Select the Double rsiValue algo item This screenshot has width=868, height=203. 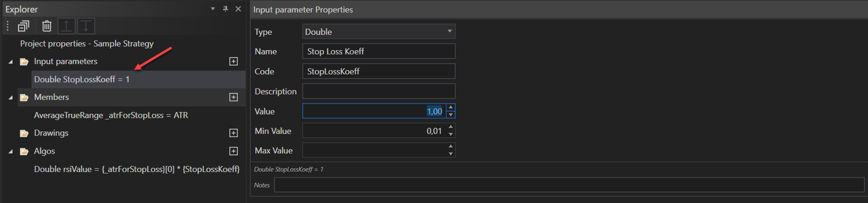(136, 169)
